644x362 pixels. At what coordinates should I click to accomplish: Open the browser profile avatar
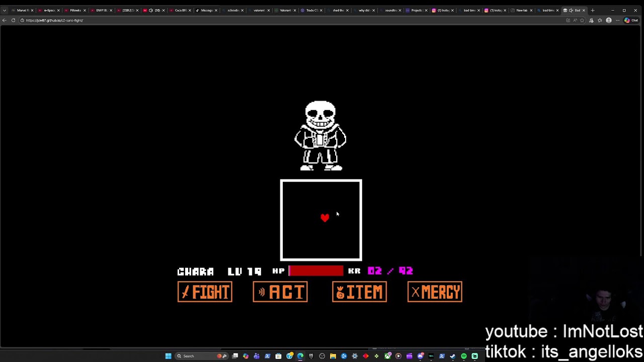pos(608,20)
